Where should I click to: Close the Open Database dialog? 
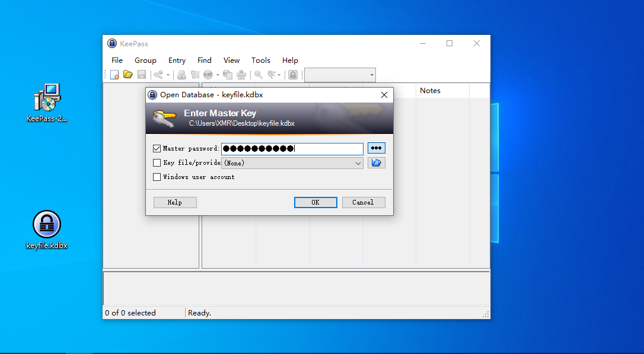[x=384, y=95]
